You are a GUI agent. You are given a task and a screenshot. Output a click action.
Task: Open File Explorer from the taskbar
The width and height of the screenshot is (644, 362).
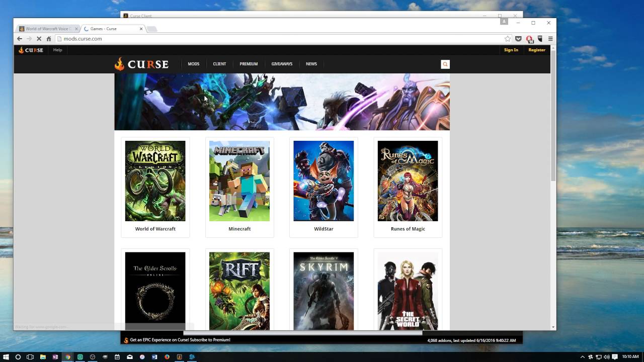pos(43,357)
